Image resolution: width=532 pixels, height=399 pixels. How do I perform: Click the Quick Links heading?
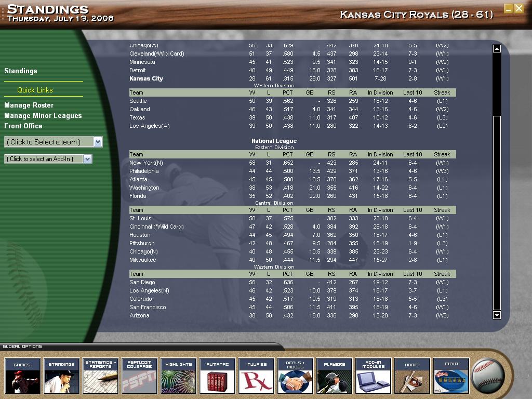point(35,90)
